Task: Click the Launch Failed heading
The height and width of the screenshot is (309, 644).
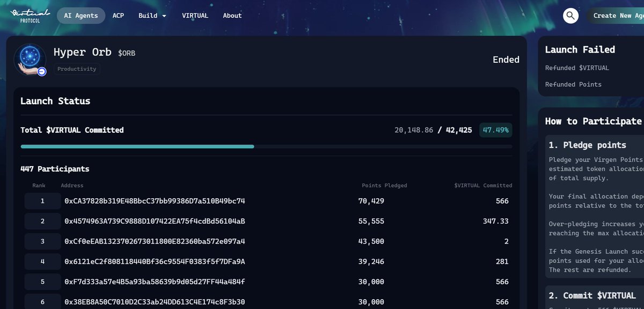Action: pyautogui.click(x=580, y=49)
